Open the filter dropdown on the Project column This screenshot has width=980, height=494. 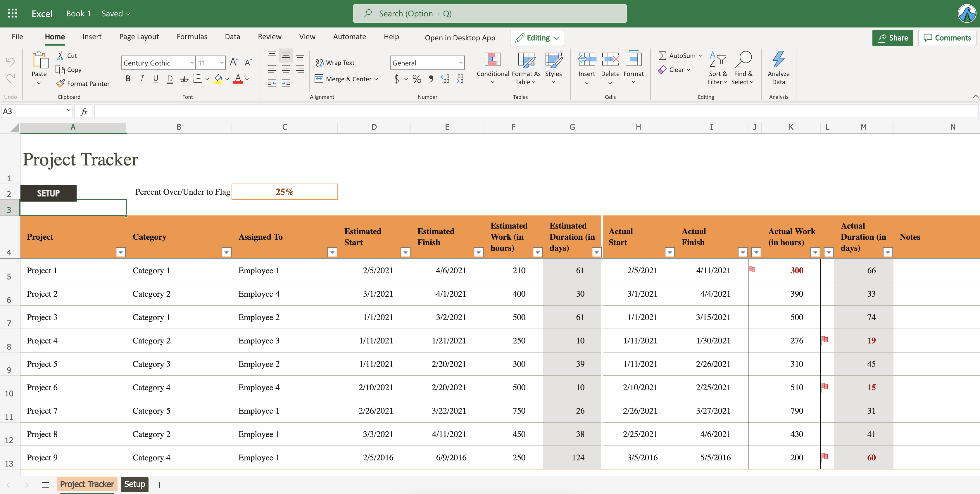pyautogui.click(x=120, y=252)
